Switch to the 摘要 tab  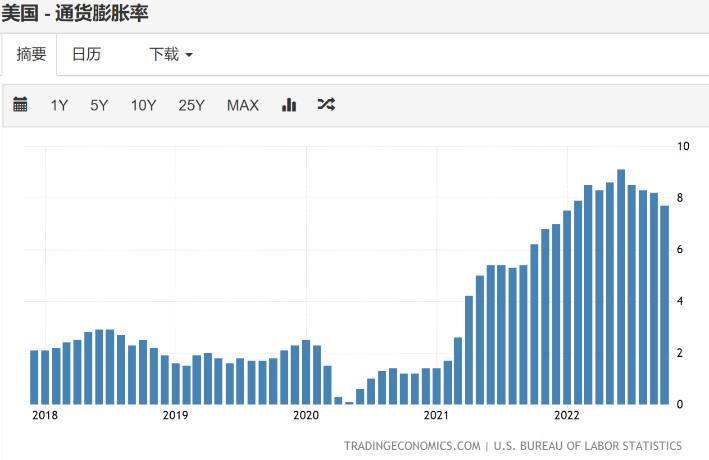click(x=31, y=54)
